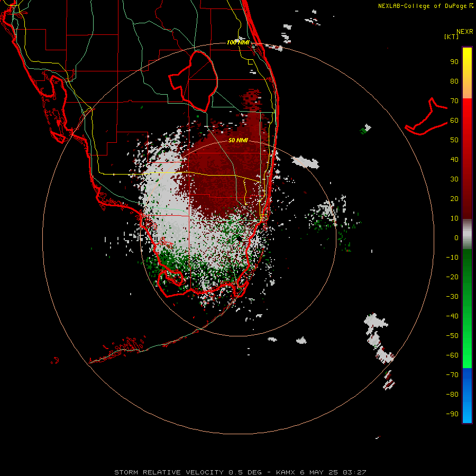Click the -40 value on the scale
Screen dimensions: 476x476
pyautogui.click(x=452, y=316)
